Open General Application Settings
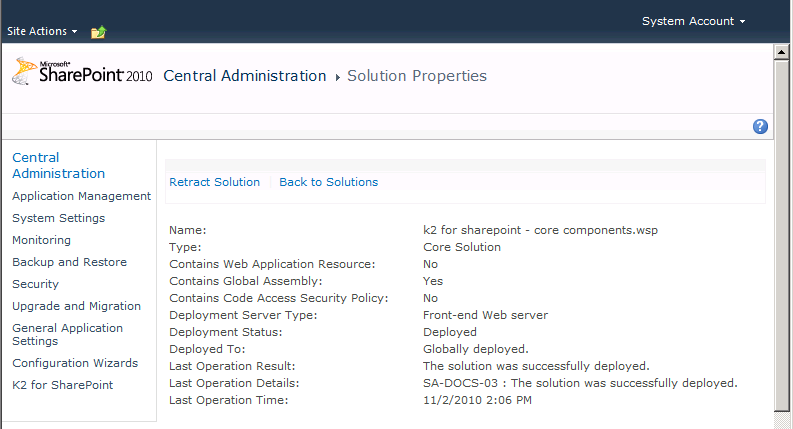793x429 pixels. click(x=67, y=334)
